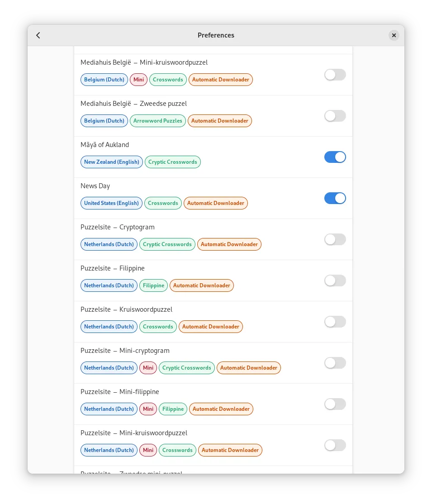Enable Puzzelsite Mini-kruiswoordpuzzel switch
Viewport: 432px width, 504px height.
coord(335,445)
